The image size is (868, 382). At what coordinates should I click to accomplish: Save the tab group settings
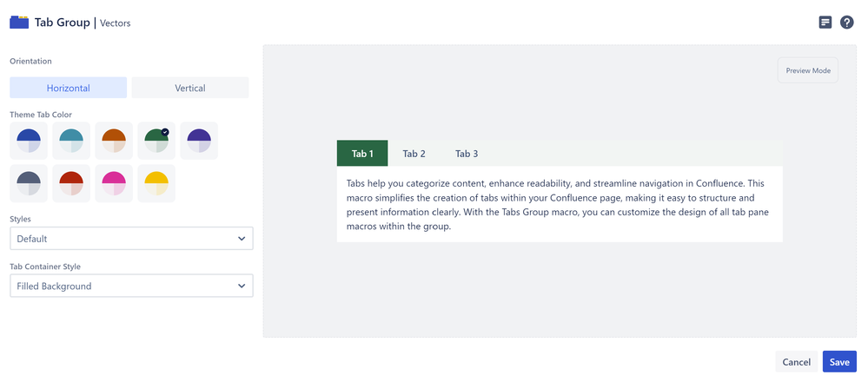click(839, 362)
